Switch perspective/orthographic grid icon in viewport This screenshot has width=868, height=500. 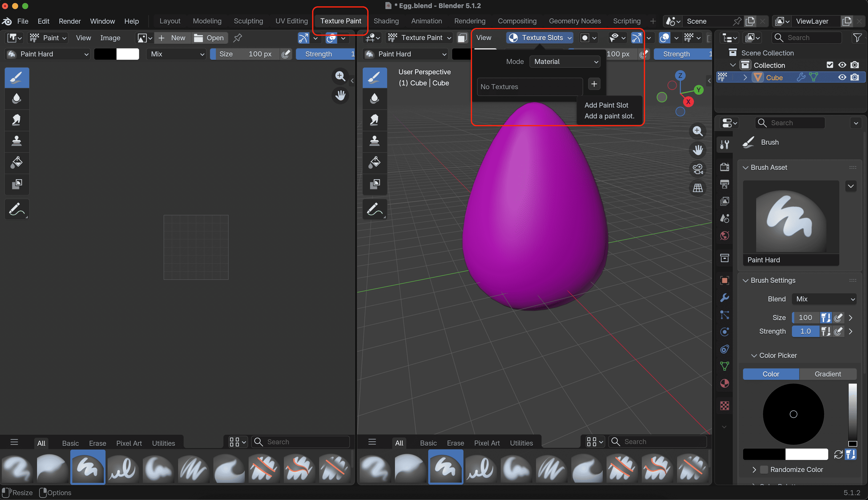point(697,188)
